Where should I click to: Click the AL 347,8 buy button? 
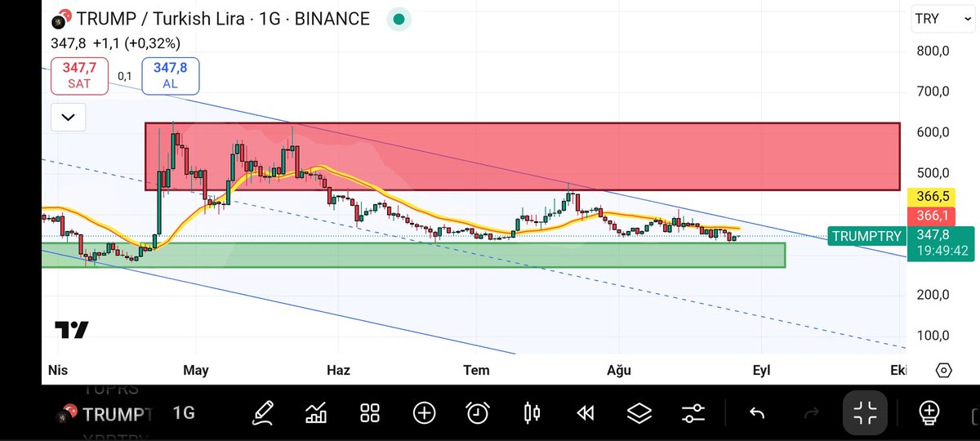click(x=170, y=75)
